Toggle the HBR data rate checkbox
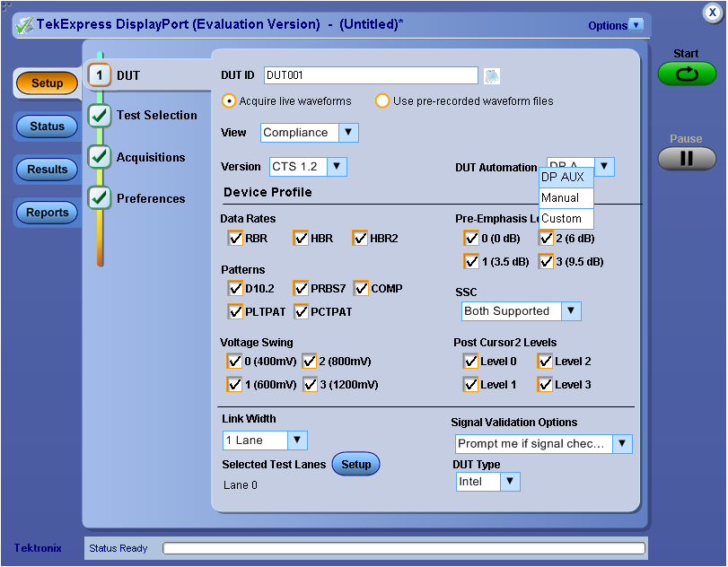This screenshot has height=567, width=728. pyautogui.click(x=301, y=239)
